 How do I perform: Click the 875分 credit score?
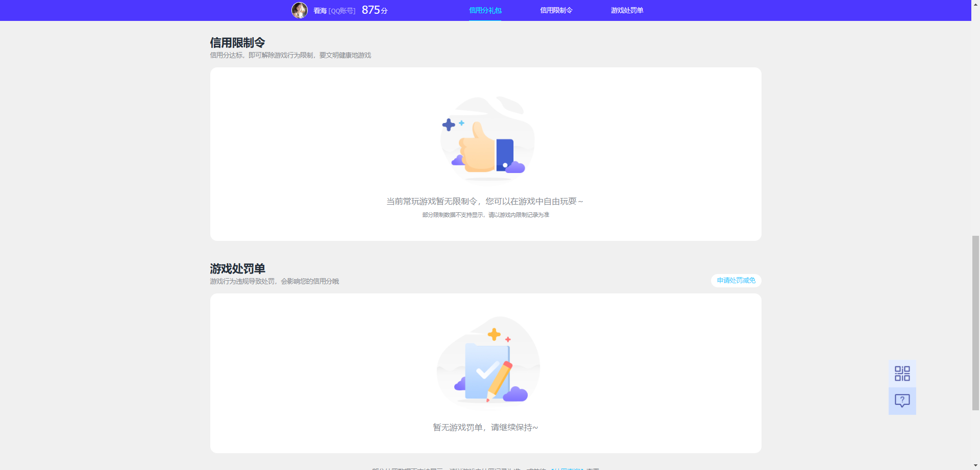pos(375,10)
